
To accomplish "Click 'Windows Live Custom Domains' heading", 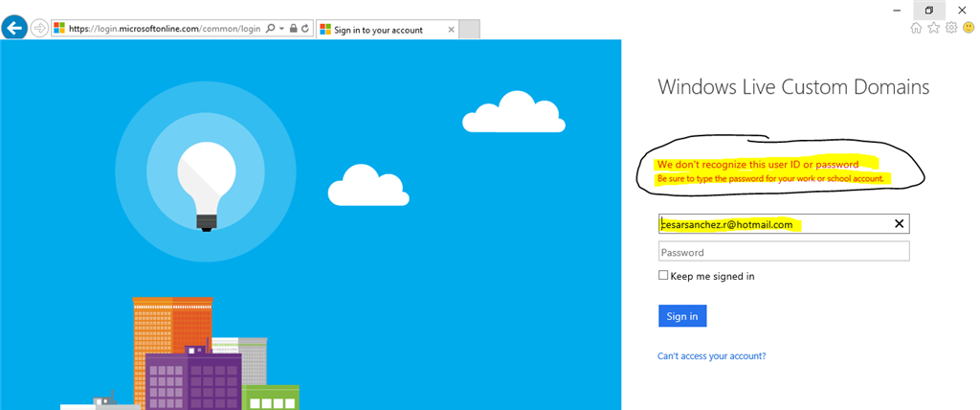I will pos(793,86).
